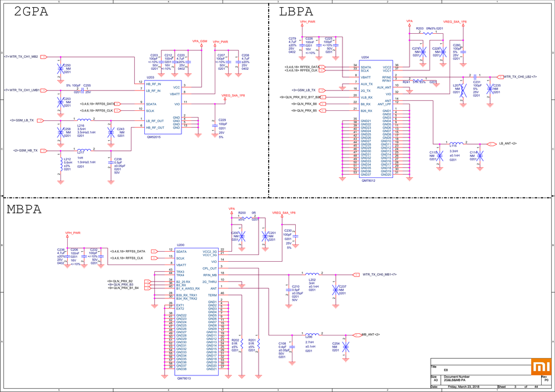The image size is (555, 392).
Task: Select document number 2G&LB&MB PA
Action: pyautogui.click(x=455, y=380)
